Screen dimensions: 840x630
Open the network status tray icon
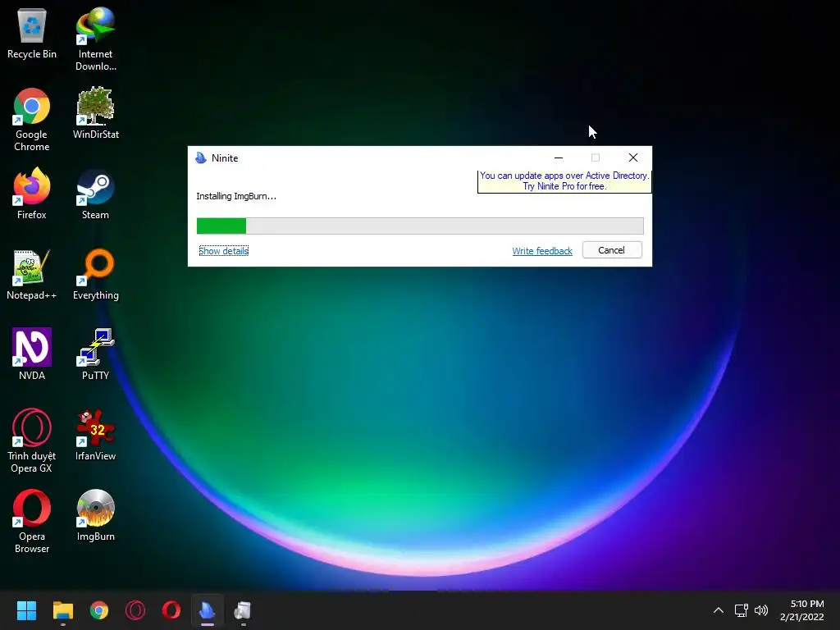(741, 610)
